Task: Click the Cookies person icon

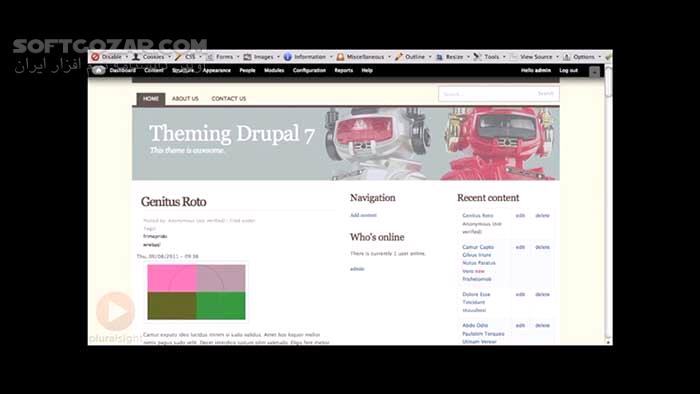Action: click(x=136, y=57)
